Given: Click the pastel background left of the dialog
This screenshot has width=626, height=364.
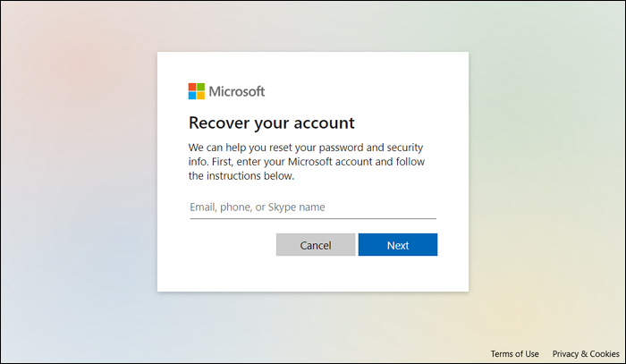Looking at the screenshot, I should (80, 179).
